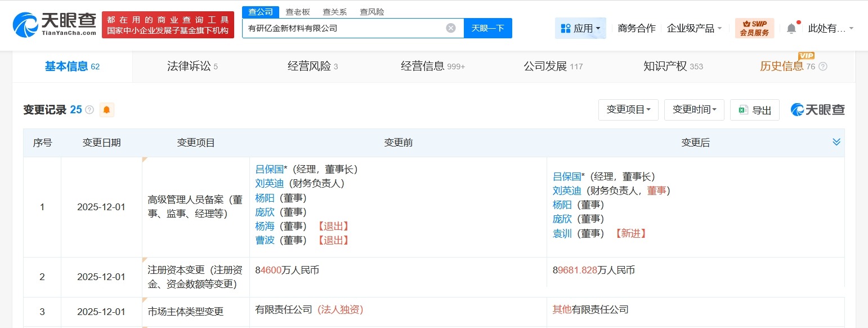Image resolution: width=868 pixels, height=328 pixels.
Task: Click inside the company search input field
Action: point(349,28)
